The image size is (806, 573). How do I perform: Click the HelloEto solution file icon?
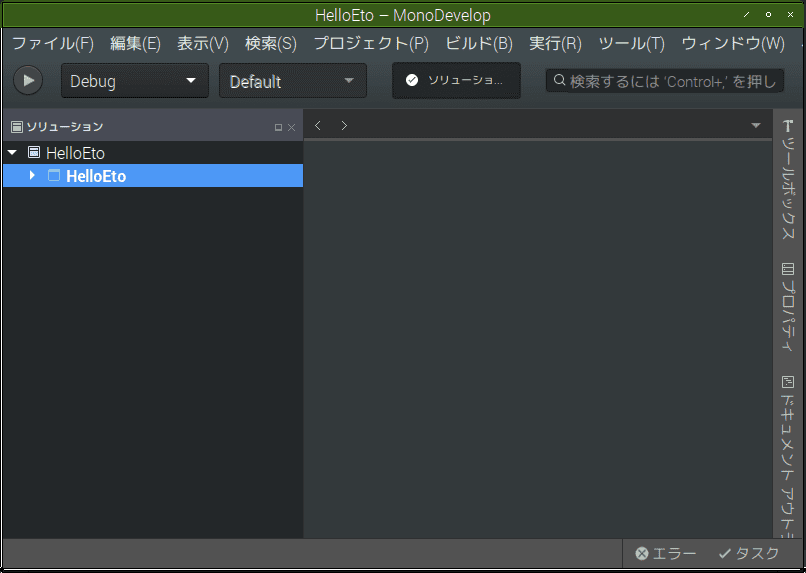34,152
